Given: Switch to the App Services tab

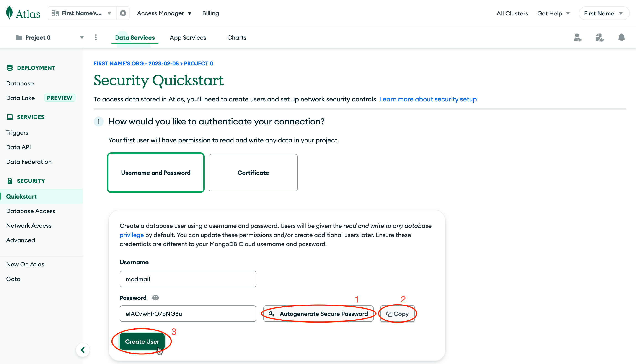Looking at the screenshot, I should coord(188,38).
